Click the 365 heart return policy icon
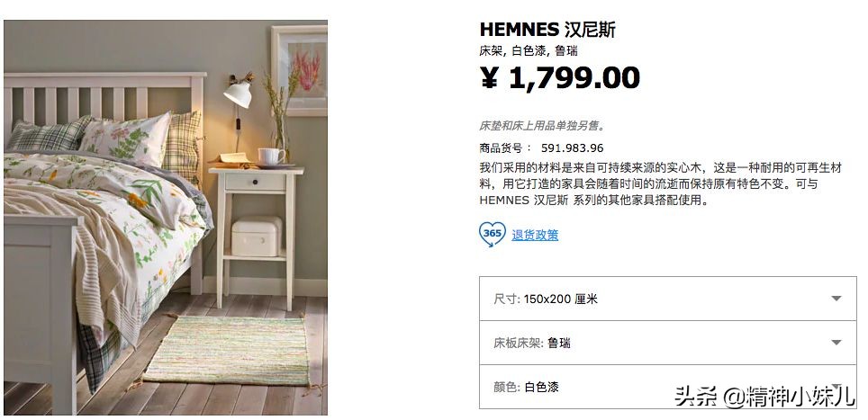This screenshot has width=868, height=420. pyautogui.click(x=493, y=234)
